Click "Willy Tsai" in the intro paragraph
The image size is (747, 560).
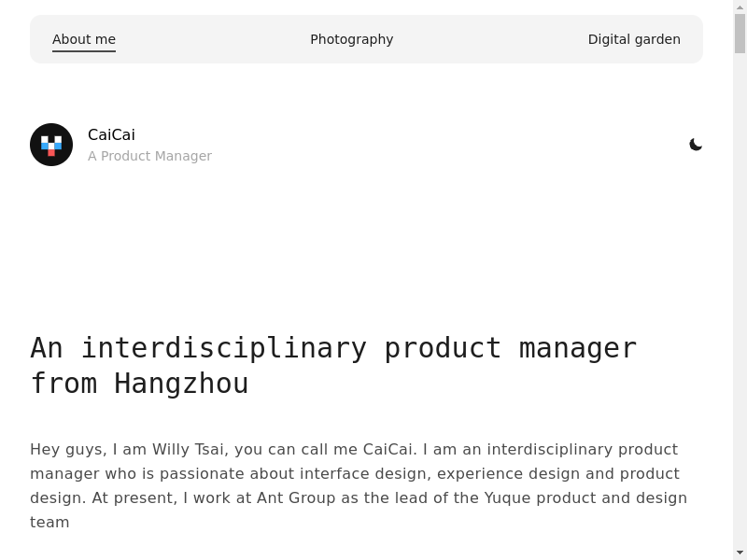189,449
